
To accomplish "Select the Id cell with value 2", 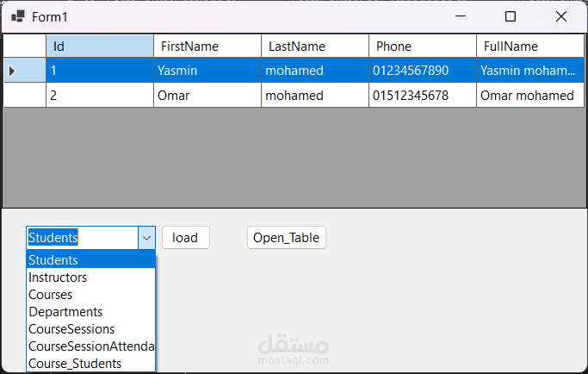I will (100, 96).
